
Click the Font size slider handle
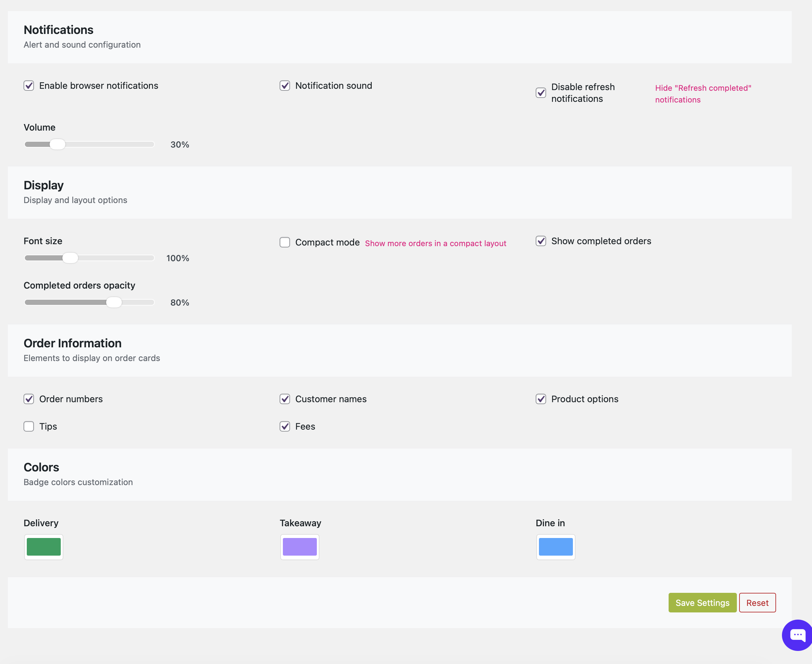[70, 258]
